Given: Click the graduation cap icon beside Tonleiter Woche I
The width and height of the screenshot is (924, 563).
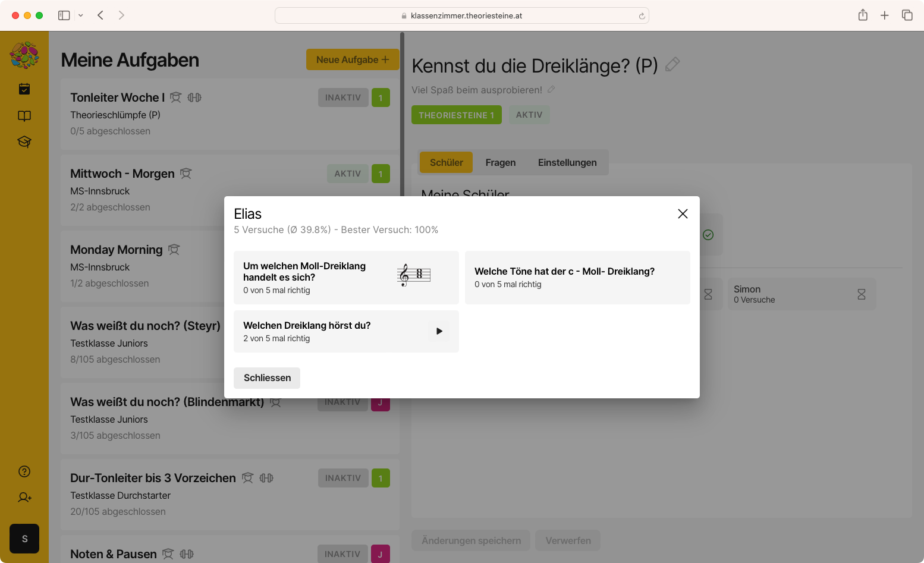Looking at the screenshot, I should (175, 97).
